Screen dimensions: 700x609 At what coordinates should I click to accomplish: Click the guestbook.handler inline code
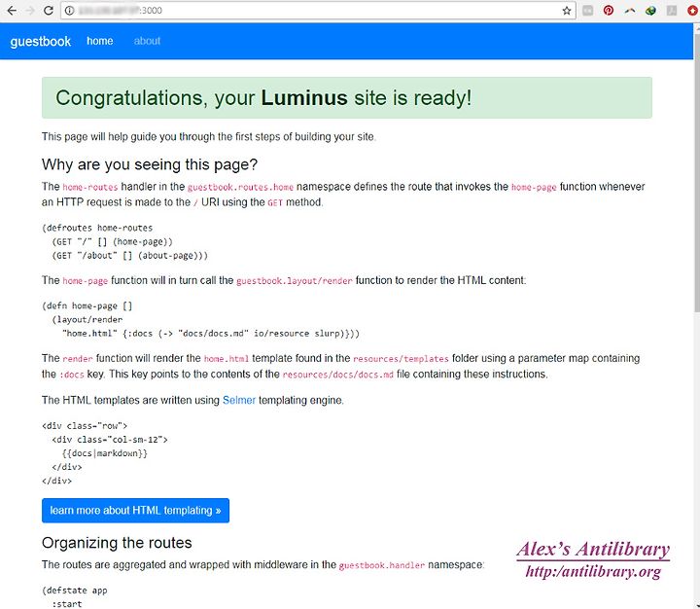point(382,565)
